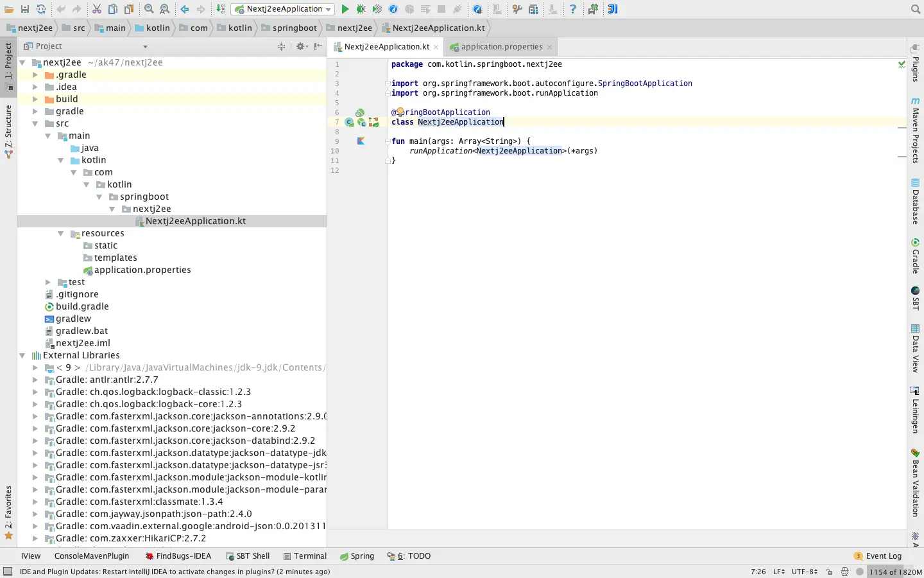The width and height of the screenshot is (924, 578).
Task: Collapse External Libraries node
Action: [22, 355]
